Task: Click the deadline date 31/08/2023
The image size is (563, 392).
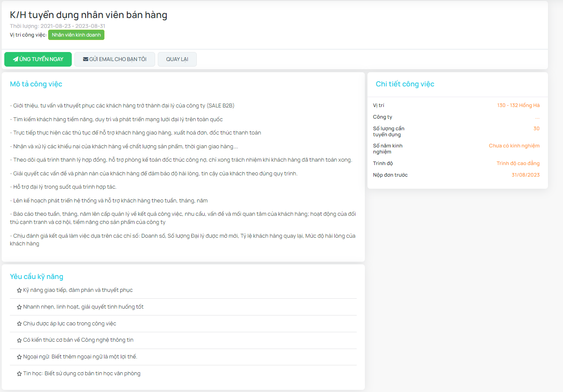Action: tap(526, 175)
